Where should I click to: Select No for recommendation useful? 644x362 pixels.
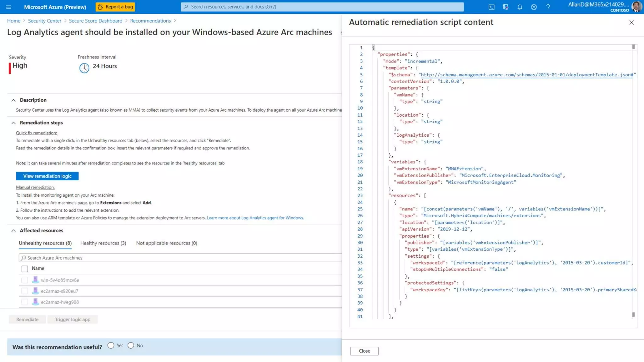(131, 345)
